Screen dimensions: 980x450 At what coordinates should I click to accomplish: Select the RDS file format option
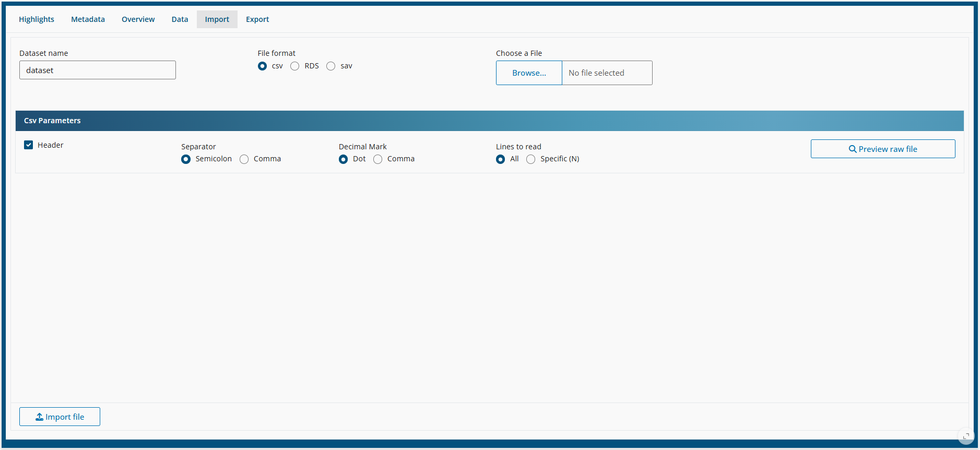click(x=295, y=66)
